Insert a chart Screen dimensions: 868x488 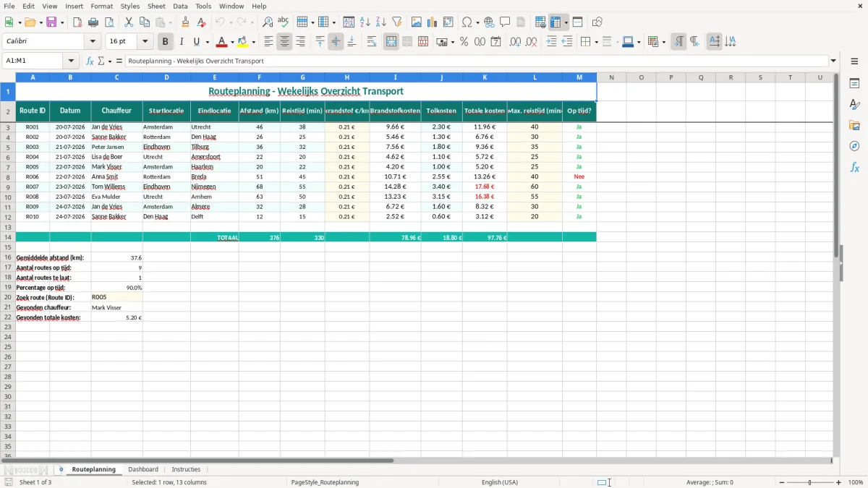click(433, 22)
